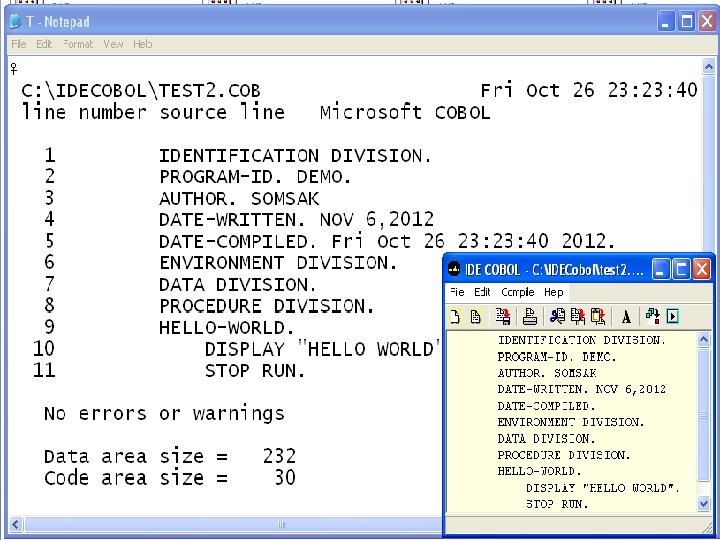720x540 pixels.
Task: Click 'No errors or warnings' text in Notepad
Action: point(164,414)
